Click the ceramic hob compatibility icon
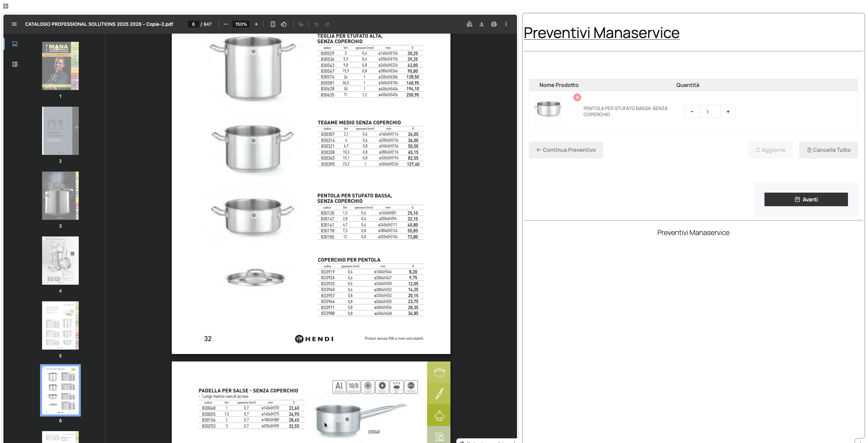 tap(368, 387)
